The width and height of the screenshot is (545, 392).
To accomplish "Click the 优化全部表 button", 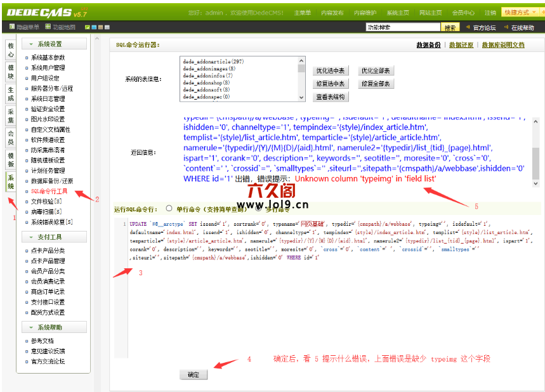I will (376, 71).
